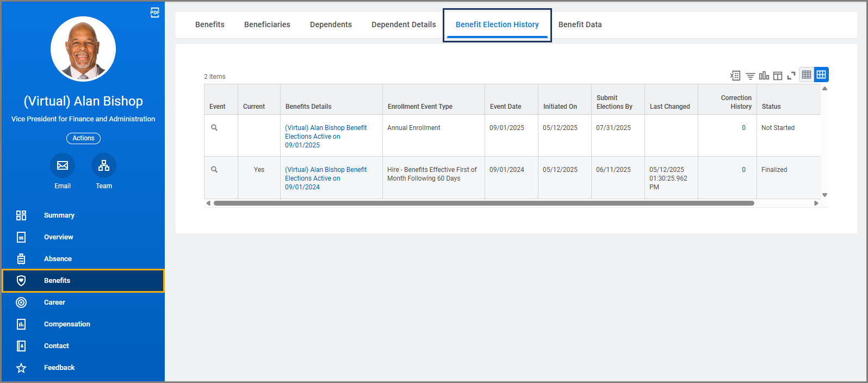Switch to the Beneficiaries tab
This screenshot has height=383, width=868.
point(267,24)
